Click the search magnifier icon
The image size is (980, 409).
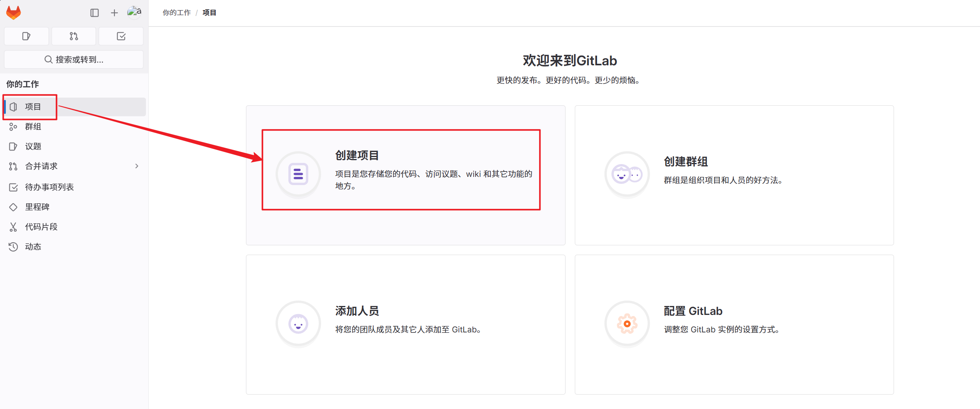48,59
